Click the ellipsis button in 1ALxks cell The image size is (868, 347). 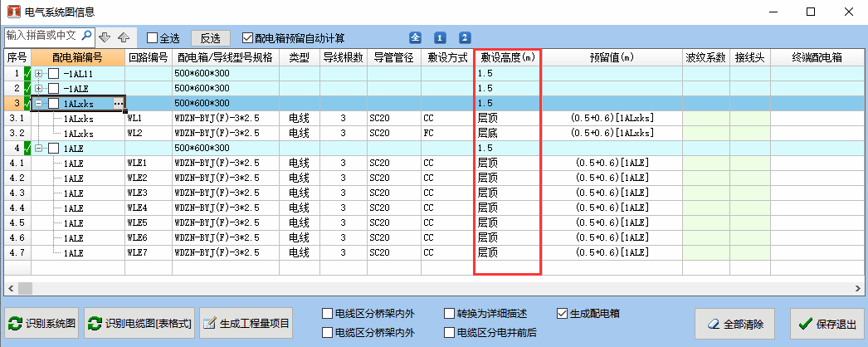pyautogui.click(x=119, y=104)
